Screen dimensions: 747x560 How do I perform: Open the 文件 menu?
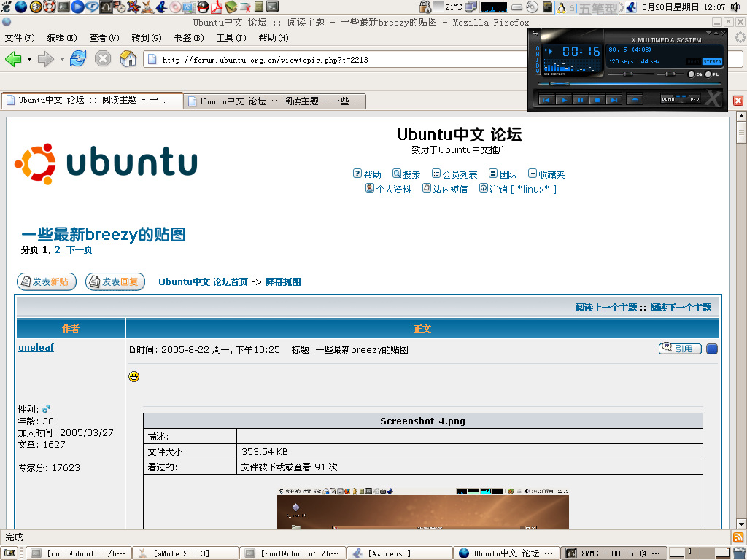(x=20, y=38)
